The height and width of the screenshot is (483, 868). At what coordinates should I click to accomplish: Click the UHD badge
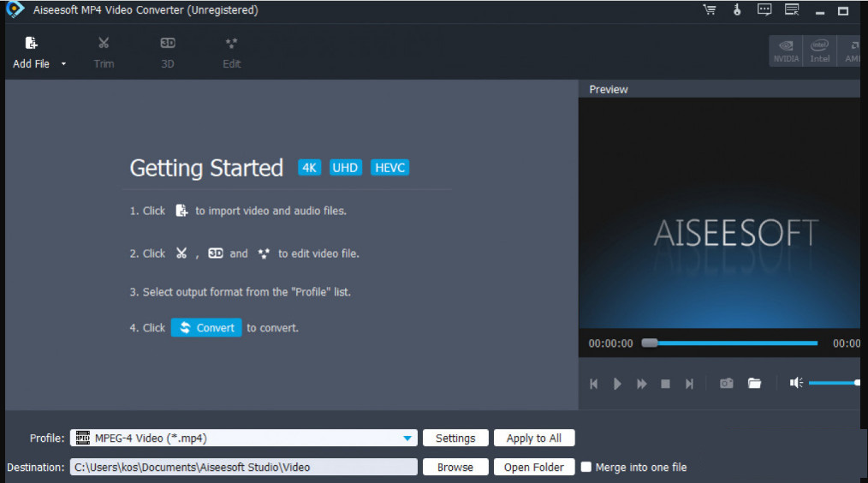(346, 167)
